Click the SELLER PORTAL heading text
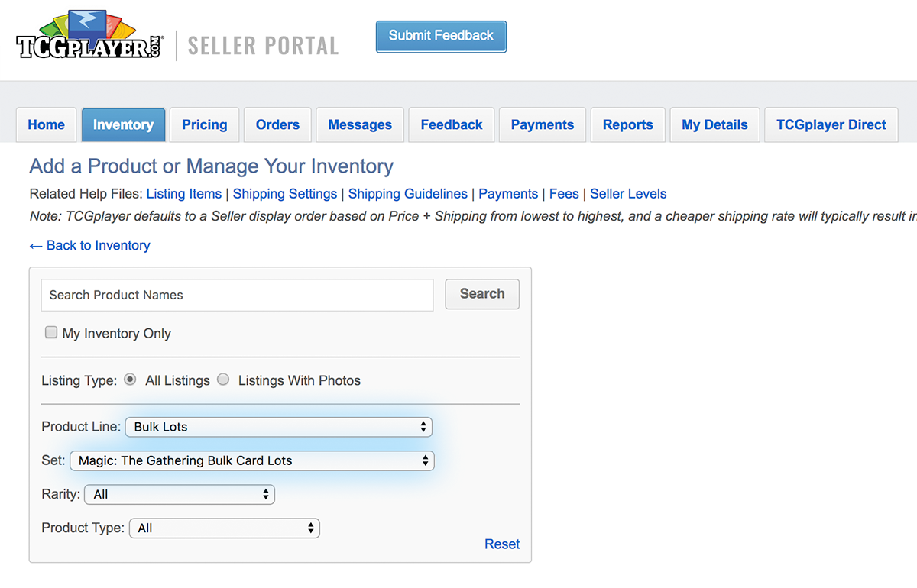917x588 pixels. (263, 46)
